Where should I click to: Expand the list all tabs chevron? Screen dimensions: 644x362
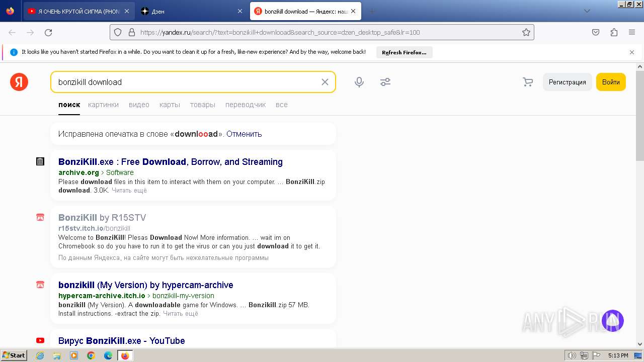pos(587,11)
